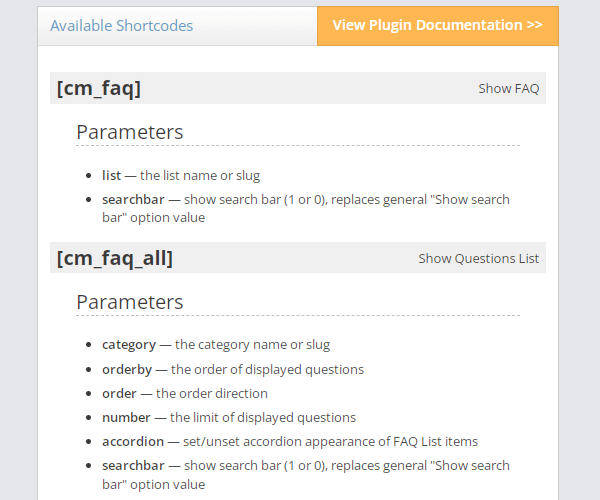The image size is (600, 500).
Task: Select the accordion parameter name
Action: coord(133,441)
